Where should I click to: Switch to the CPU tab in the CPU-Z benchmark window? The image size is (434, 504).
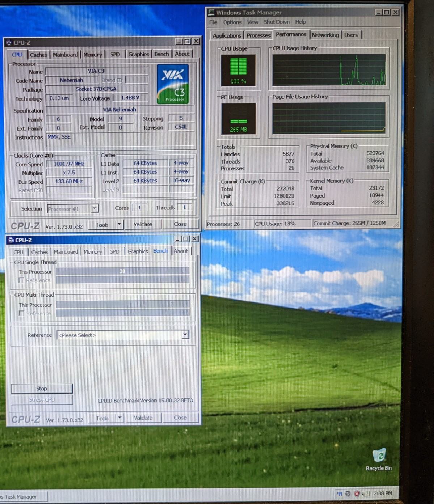(18, 252)
